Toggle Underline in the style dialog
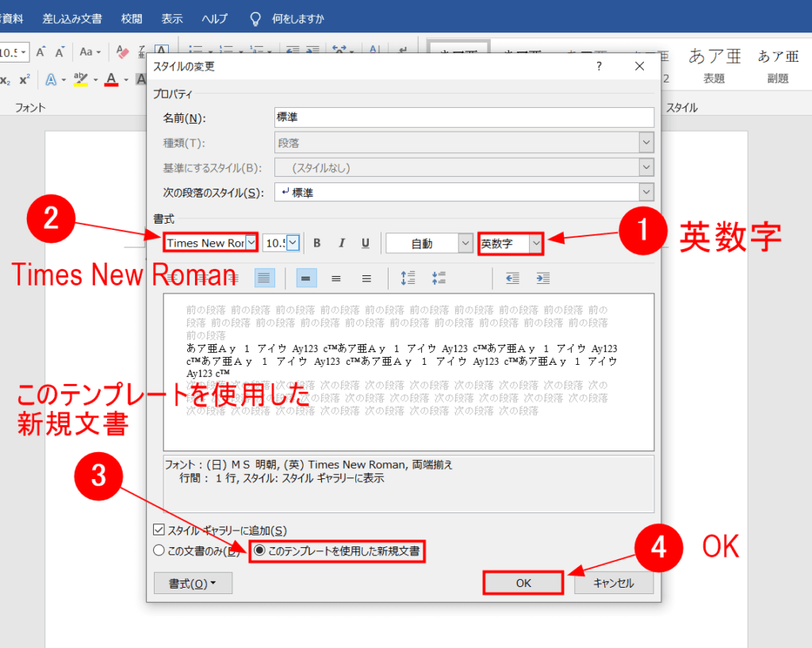The image size is (812, 648). (x=366, y=243)
